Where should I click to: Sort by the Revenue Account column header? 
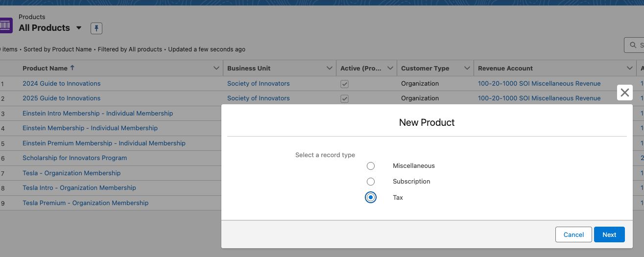coord(505,68)
